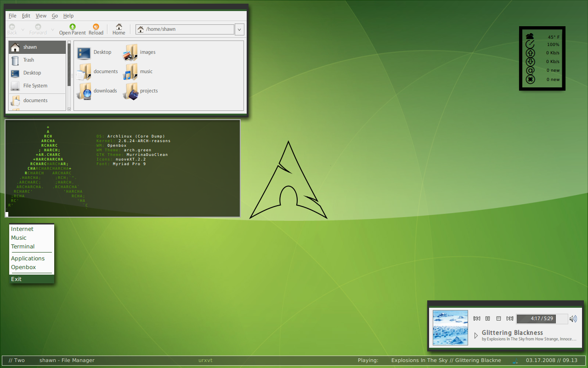
Task: Select shawn home in the sidebar
Action: (37, 47)
